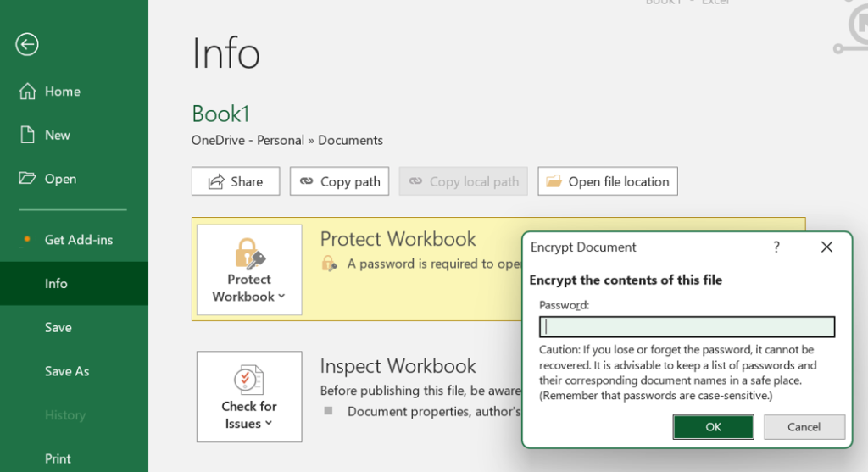Cancel the Encrypt Document dialog
Viewport: 868px width, 472px height.
point(804,427)
